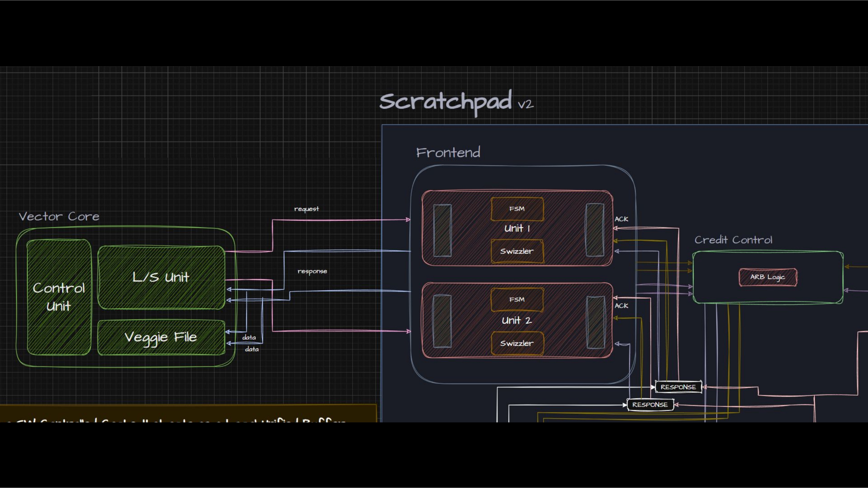Click the Unit 2 text label

[517, 321]
